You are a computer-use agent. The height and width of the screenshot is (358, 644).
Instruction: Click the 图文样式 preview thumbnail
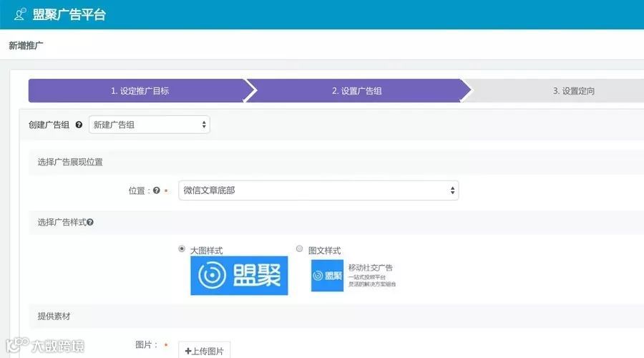click(x=327, y=276)
